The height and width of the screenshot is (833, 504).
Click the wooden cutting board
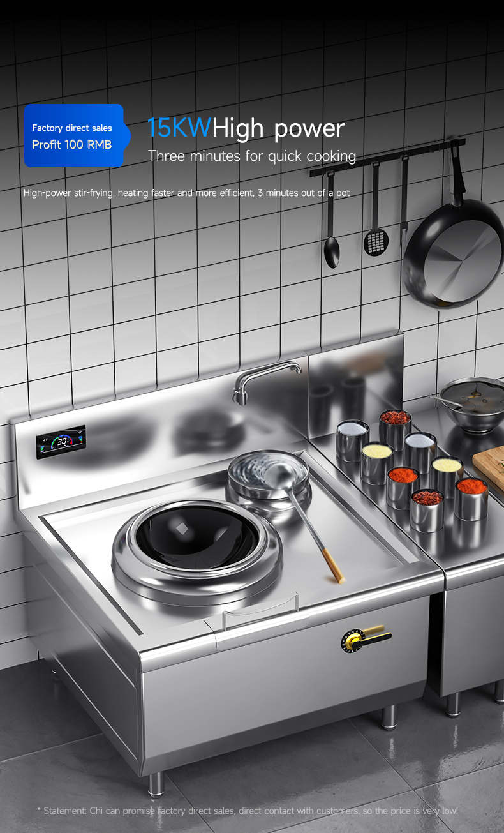coord(490,468)
